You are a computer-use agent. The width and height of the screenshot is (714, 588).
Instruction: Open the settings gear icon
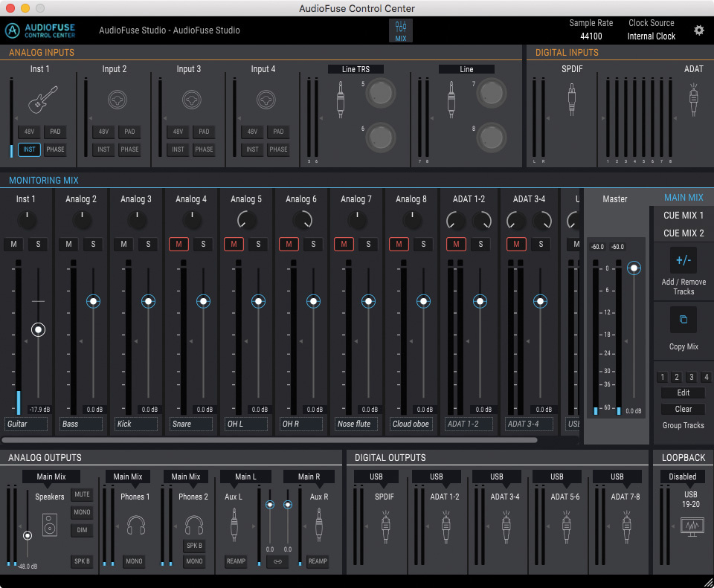[698, 30]
